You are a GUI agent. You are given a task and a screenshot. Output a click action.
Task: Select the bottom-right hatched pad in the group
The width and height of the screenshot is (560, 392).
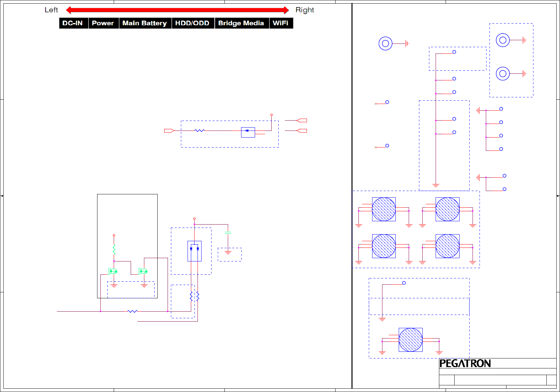click(x=448, y=246)
